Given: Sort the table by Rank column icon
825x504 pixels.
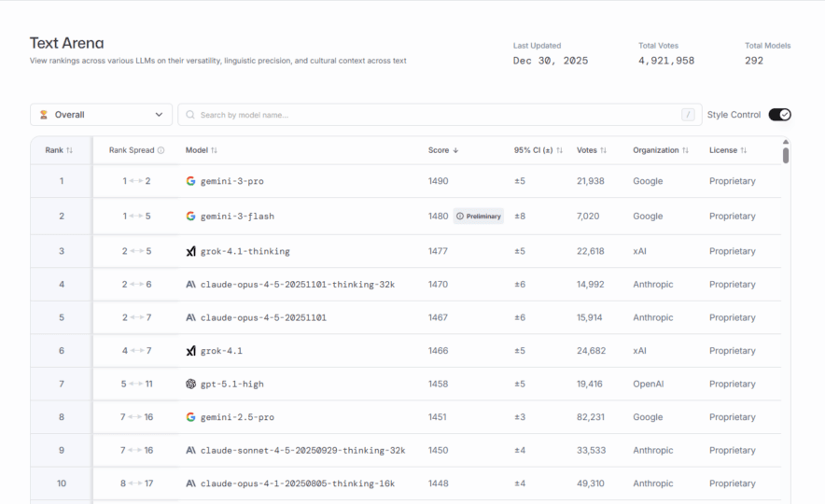Looking at the screenshot, I should (x=69, y=150).
